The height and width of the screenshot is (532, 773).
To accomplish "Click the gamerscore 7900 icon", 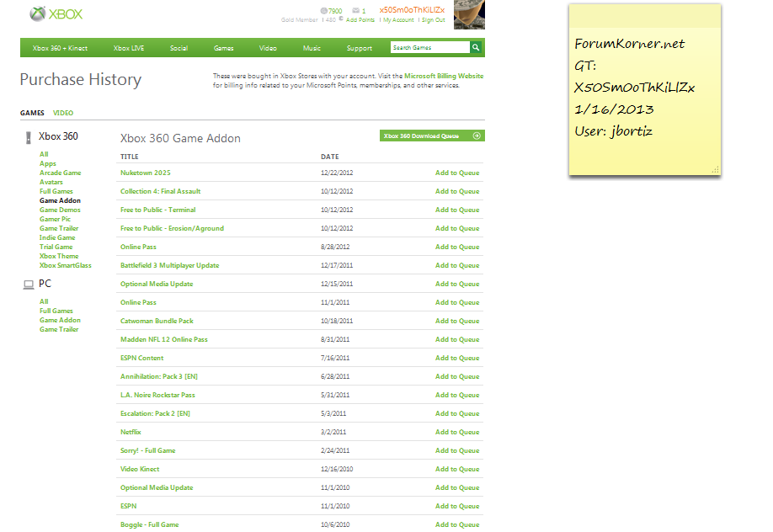I will coord(323,10).
